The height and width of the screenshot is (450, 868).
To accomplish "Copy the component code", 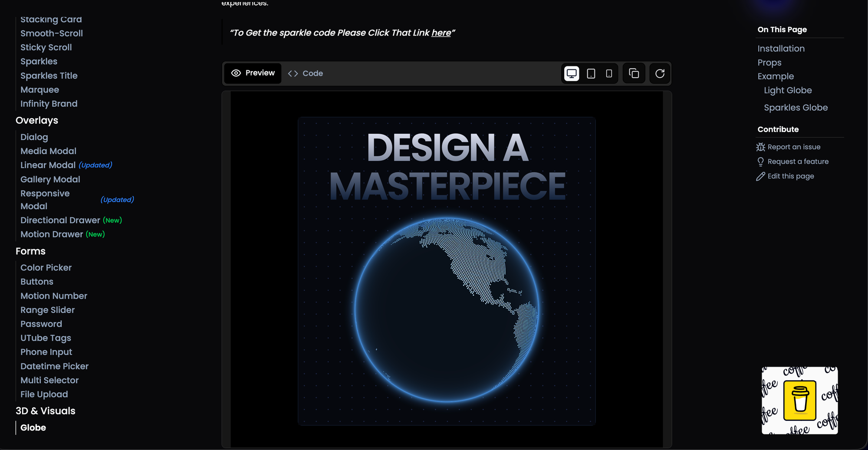I will coord(634,73).
